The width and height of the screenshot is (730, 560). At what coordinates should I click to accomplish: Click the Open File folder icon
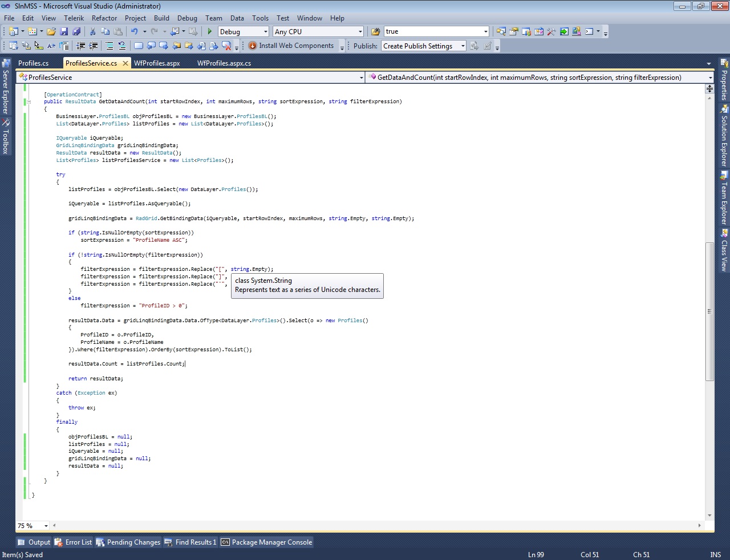coord(51,32)
